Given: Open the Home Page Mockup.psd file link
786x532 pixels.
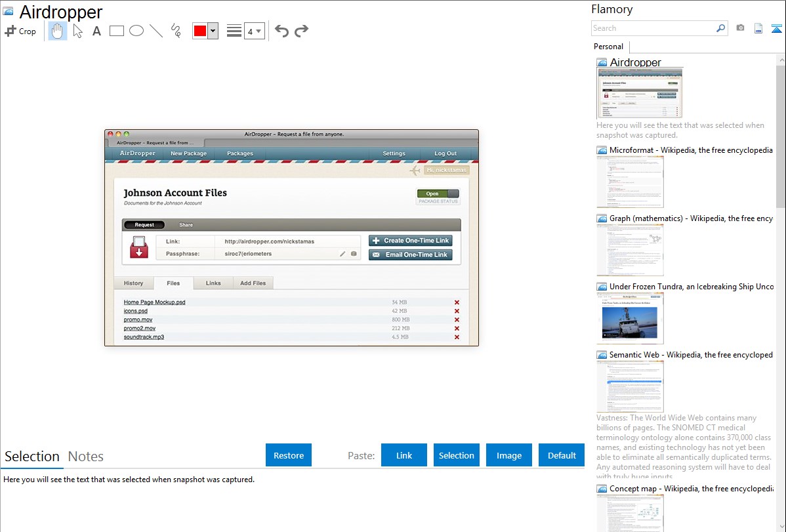Looking at the screenshot, I should coord(154,302).
